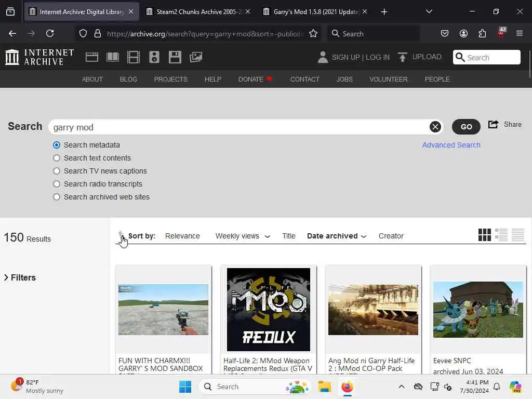Open the list all tabs dropdown arrow

pyautogui.click(x=429, y=11)
